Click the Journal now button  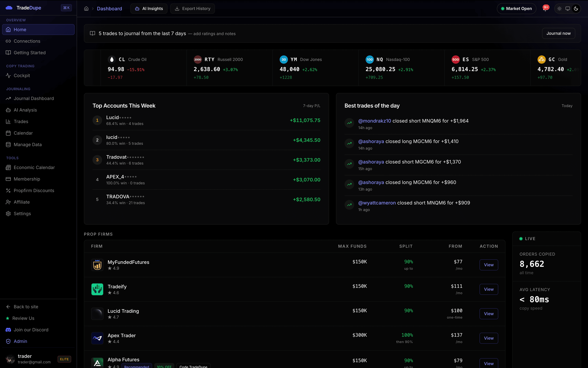pyautogui.click(x=558, y=33)
